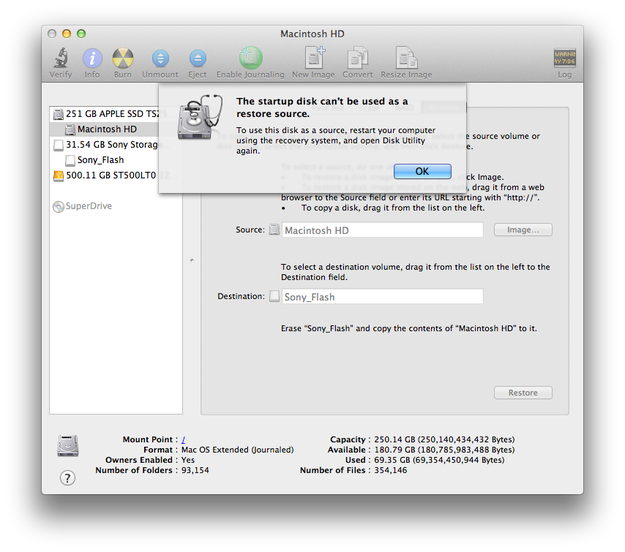Open the Log icon in toolbar
Screen dimensions: 625x552
pos(564,58)
